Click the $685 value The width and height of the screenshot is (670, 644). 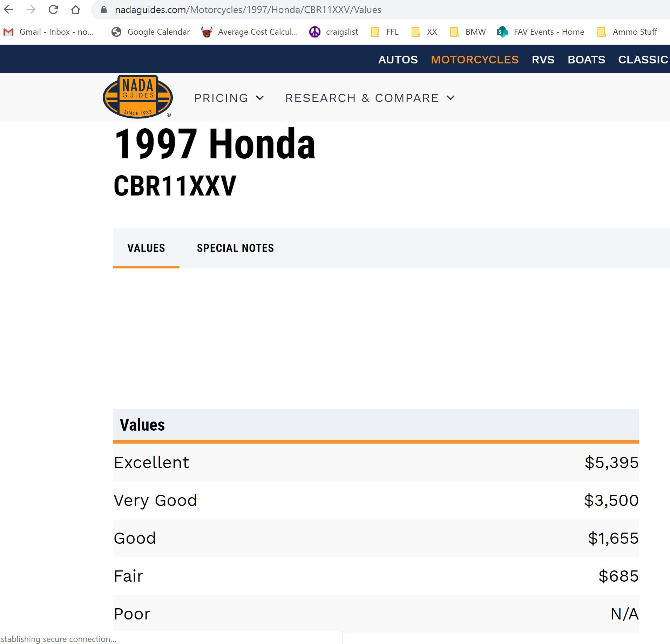618,576
